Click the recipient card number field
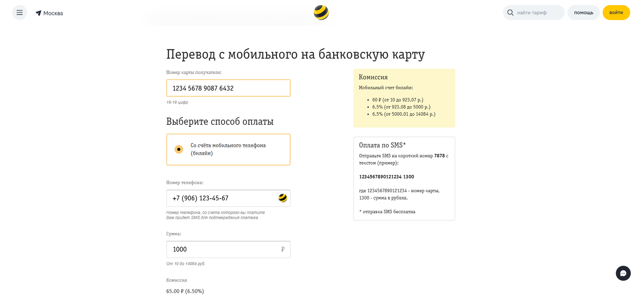Viewport: 644px width, 297px height. [x=228, y=88]
